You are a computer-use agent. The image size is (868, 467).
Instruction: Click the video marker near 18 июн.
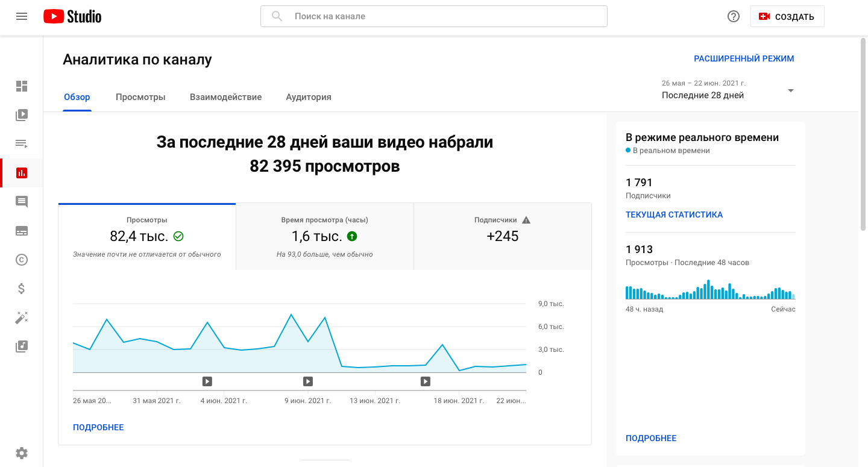(x=426, y=381)
